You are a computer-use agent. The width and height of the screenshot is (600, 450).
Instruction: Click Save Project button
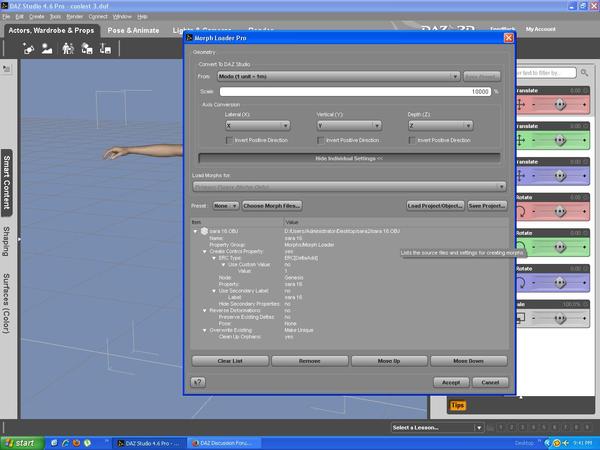click(x=487, y=206)
